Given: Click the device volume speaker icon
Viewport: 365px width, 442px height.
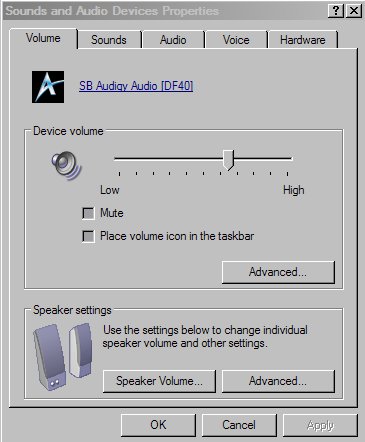Looking at the screenshot, I should 66,165.
